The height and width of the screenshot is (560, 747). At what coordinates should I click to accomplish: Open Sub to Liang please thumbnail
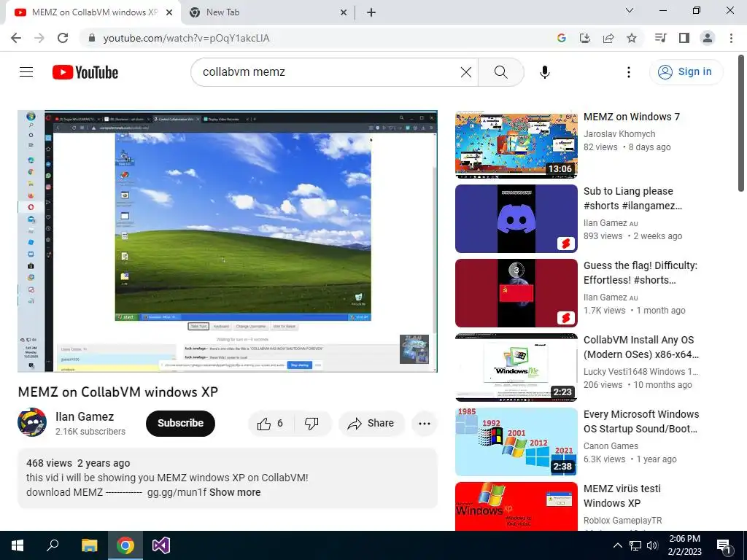[516, 219]
